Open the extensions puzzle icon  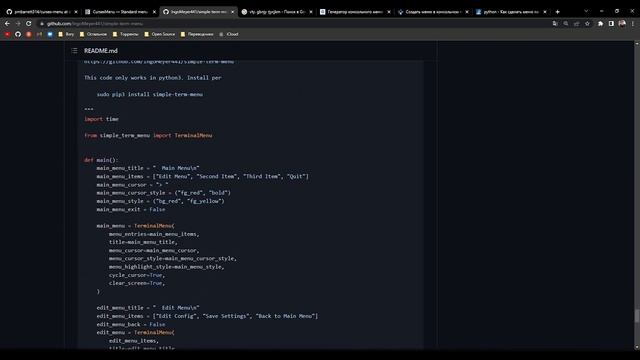pos(600,24)
